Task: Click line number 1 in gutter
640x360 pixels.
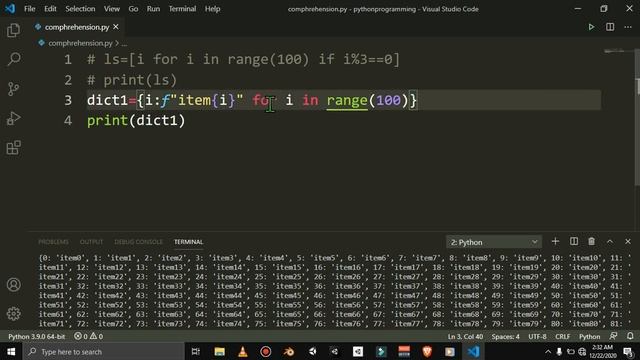Action: click(x=68, y=60)
